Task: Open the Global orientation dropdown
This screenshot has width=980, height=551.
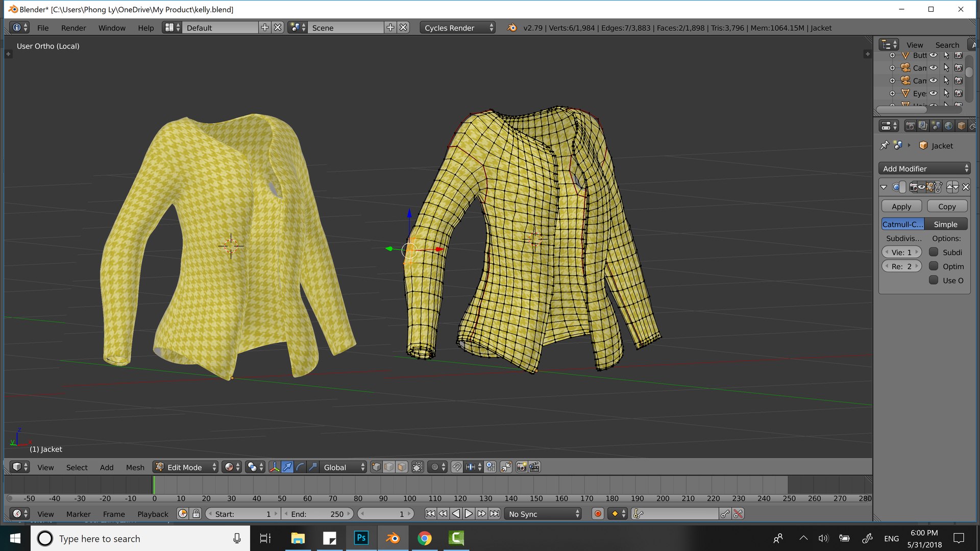Action: tap(344, 467)
